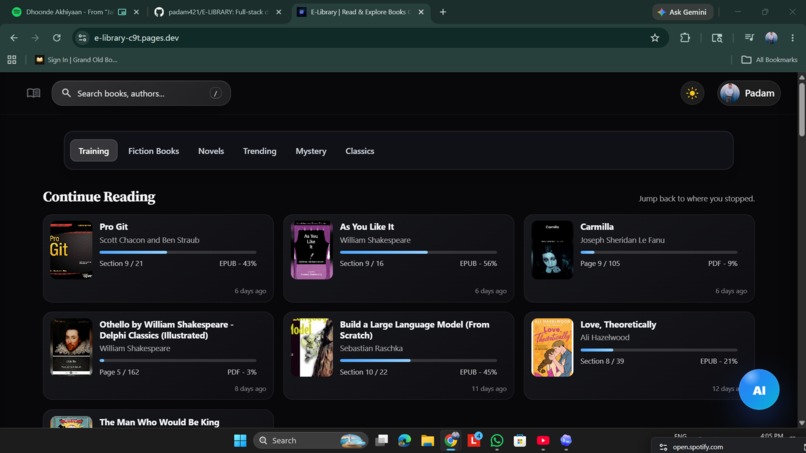Launch Microsoft Edge from the taskbar
This screenshot has height=453, width=806.
405,441
